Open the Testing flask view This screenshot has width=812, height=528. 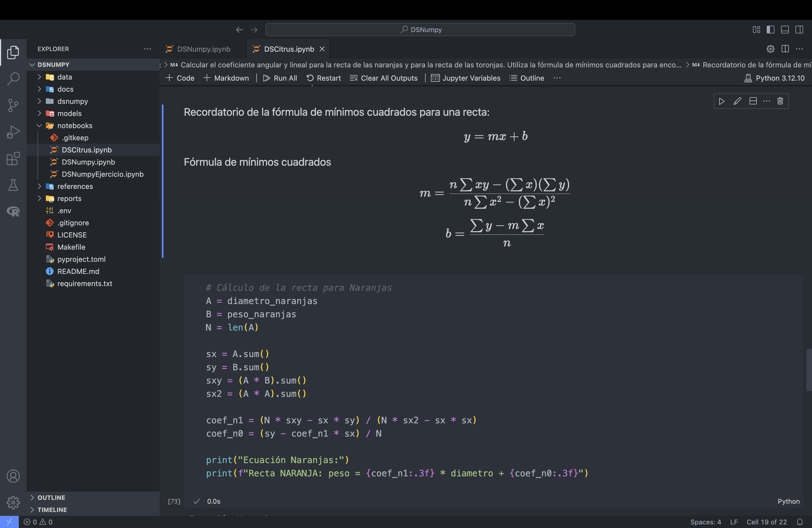pyautogui.click(x=13, y=185)
